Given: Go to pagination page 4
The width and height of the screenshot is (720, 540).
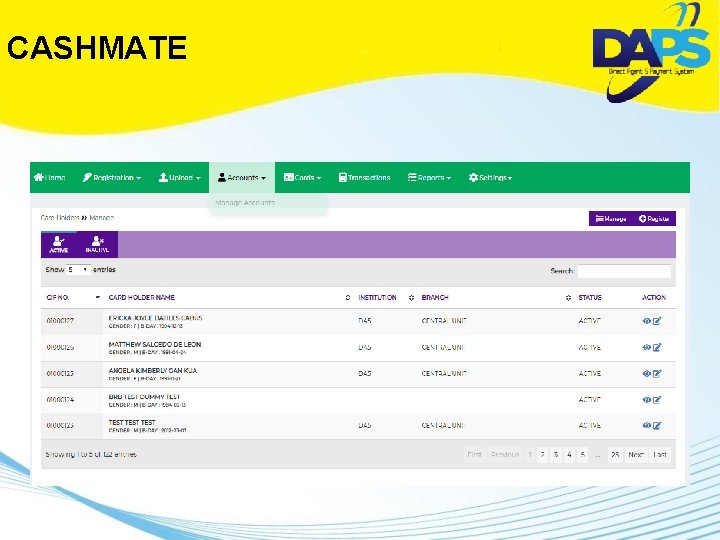Looking at the screenshot, I should click(569, 455).
